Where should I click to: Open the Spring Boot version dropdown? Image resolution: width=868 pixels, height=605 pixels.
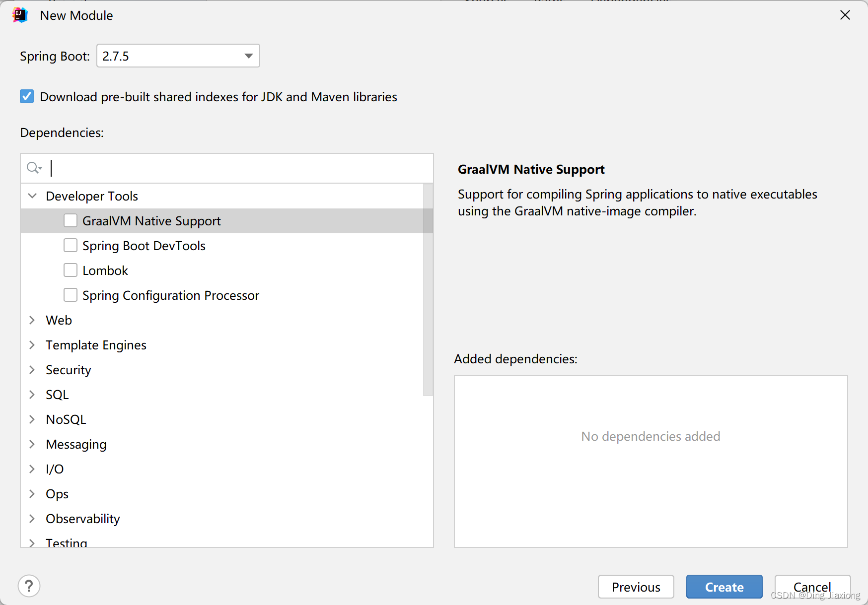tap(178, 56)
